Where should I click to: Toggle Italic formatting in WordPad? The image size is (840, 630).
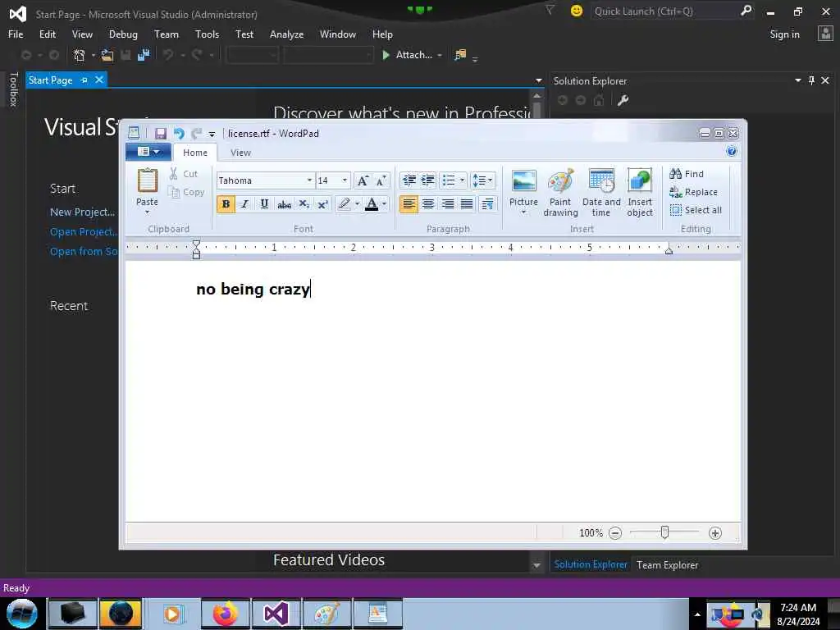click(244, 204)
